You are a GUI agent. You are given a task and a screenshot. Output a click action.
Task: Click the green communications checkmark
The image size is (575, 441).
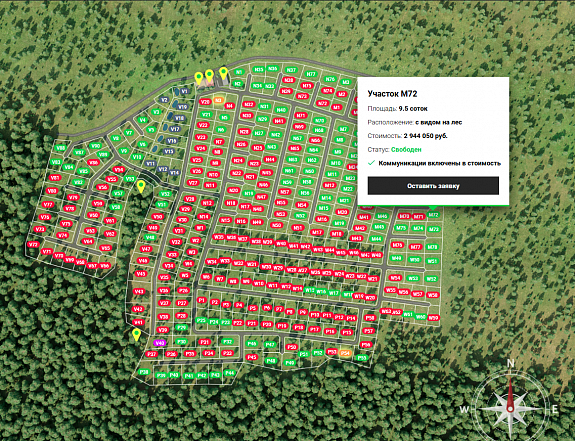[371, 163]
